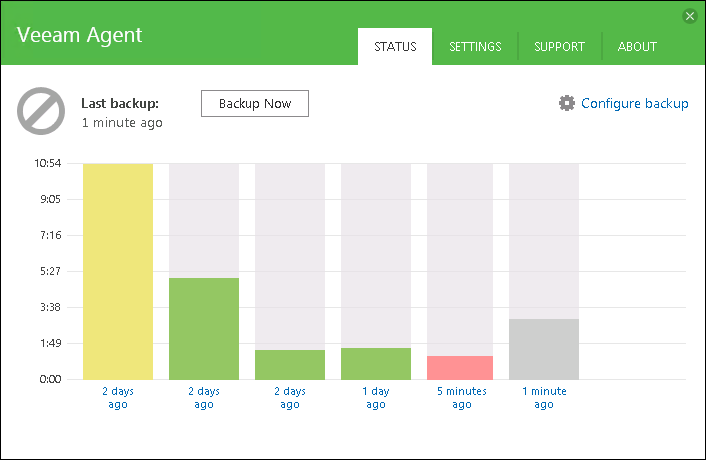
Task: Click the red failed backup bar
Action: (460, 367)
